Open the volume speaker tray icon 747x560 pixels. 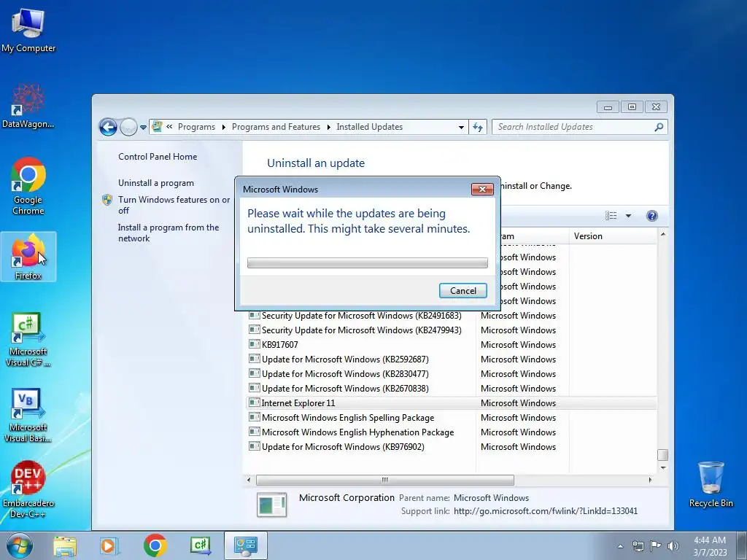tap(673, 546)
